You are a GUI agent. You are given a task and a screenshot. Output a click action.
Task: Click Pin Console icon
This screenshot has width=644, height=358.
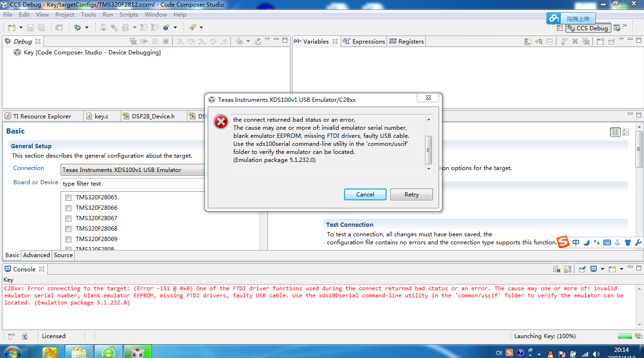pos(582,269)
